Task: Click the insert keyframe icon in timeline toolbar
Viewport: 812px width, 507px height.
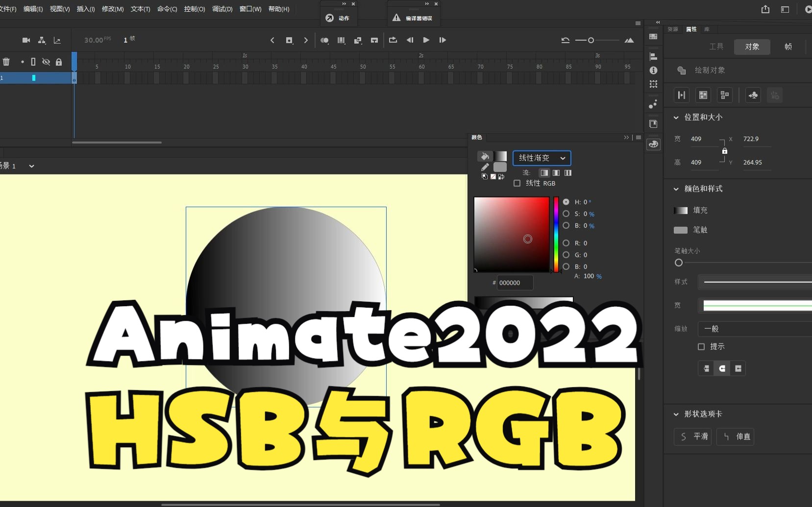Action: pos(289,40)
